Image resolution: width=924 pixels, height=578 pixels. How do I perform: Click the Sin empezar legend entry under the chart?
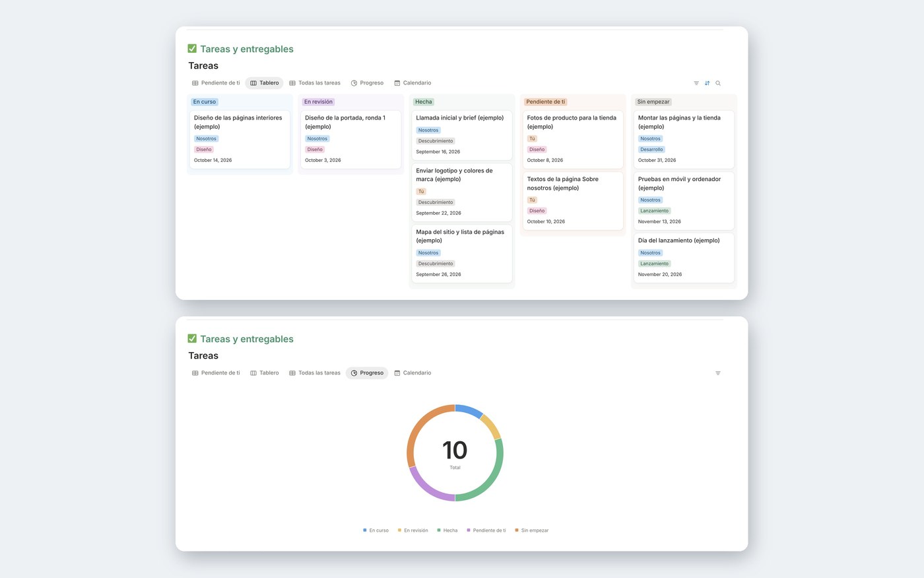pyautogui.click(x=531, y=530)
